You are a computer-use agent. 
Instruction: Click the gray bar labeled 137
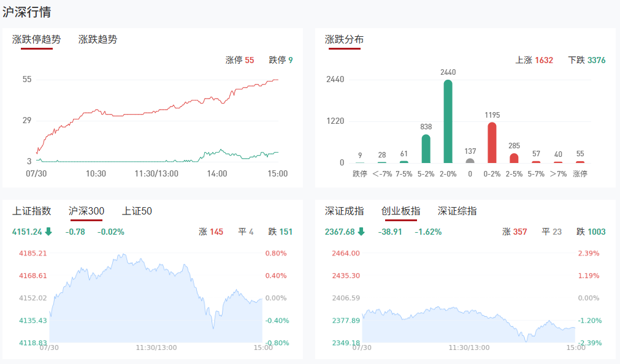[470, 161]
